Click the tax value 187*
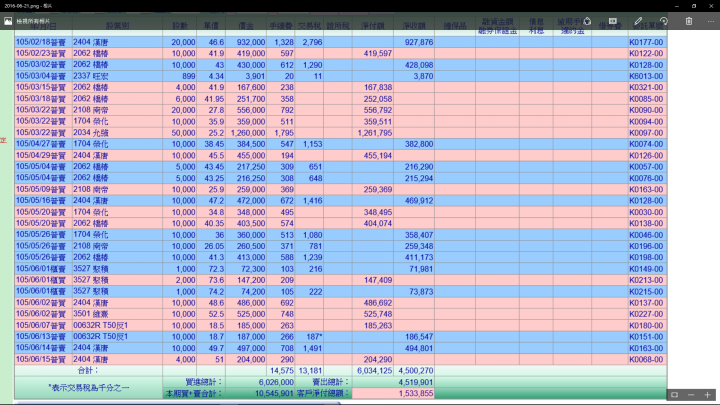 [x=314, y=337]
